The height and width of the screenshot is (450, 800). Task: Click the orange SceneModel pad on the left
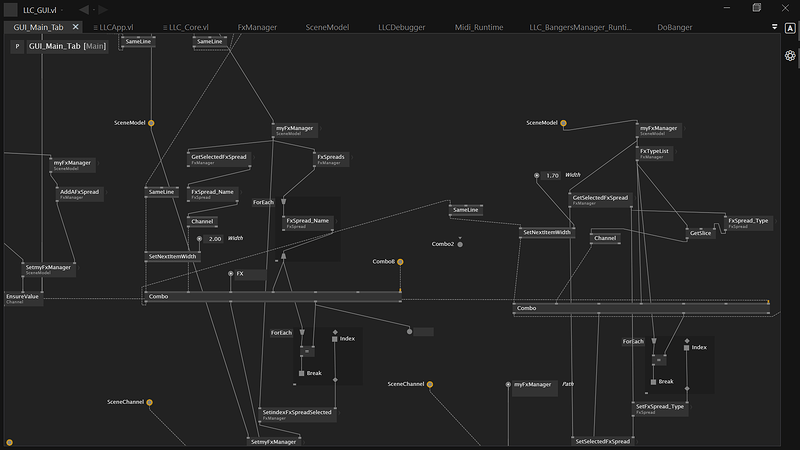pos(152,123)
